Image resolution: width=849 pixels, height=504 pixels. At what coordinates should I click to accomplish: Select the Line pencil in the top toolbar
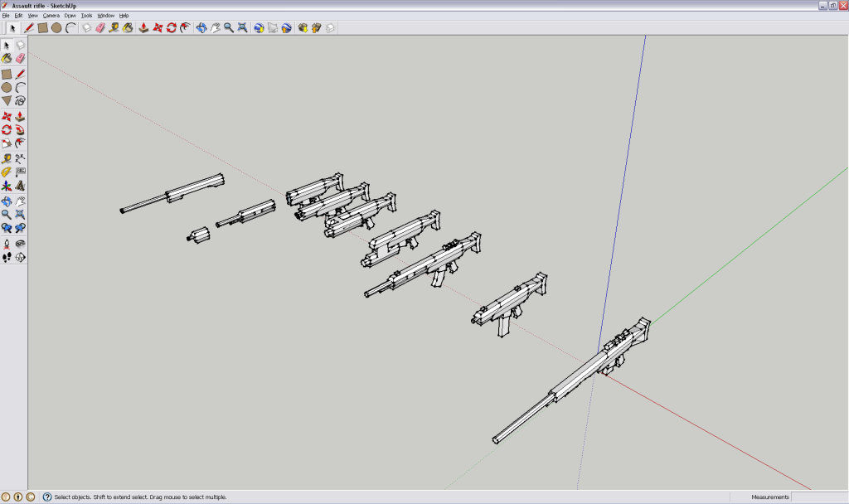point(29,27)
